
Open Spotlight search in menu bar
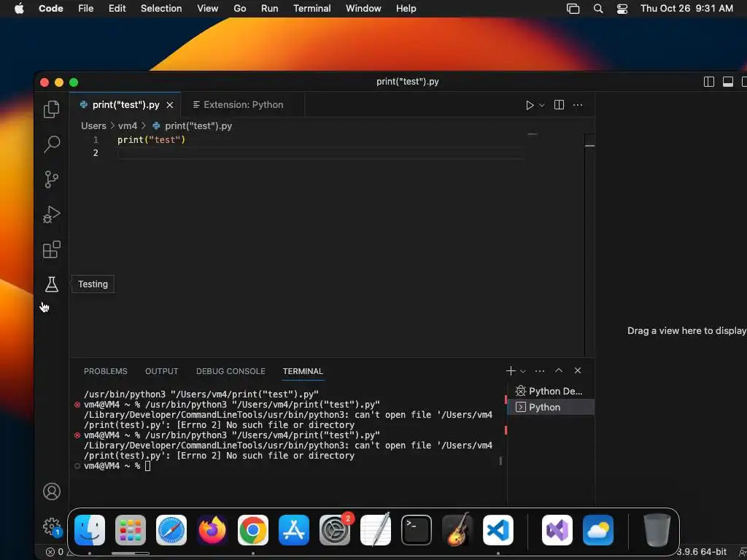click(598, 9)
